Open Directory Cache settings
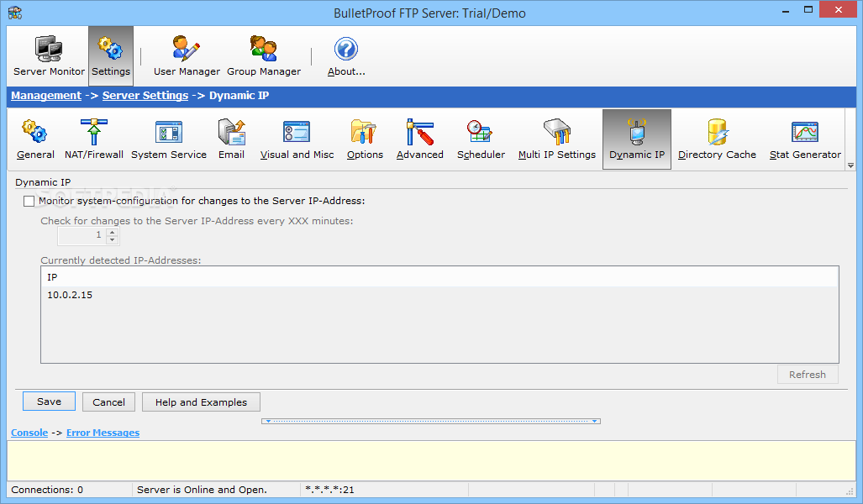863x504 pixels. (x=717, y=139)
